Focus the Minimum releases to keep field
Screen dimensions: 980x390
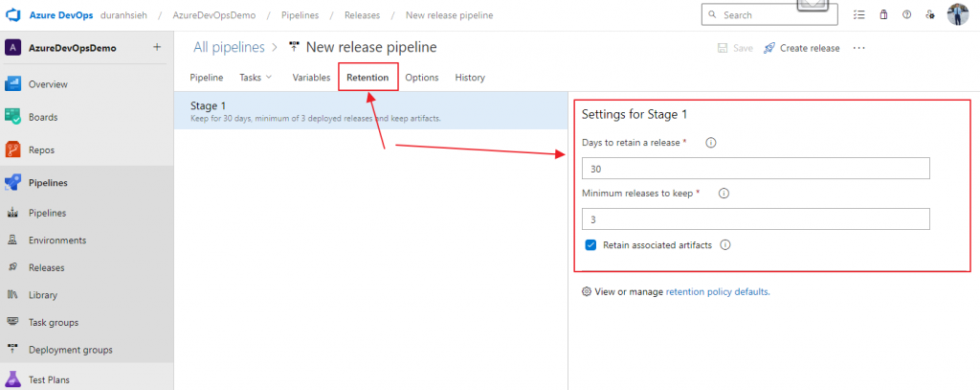pos(755,219)
